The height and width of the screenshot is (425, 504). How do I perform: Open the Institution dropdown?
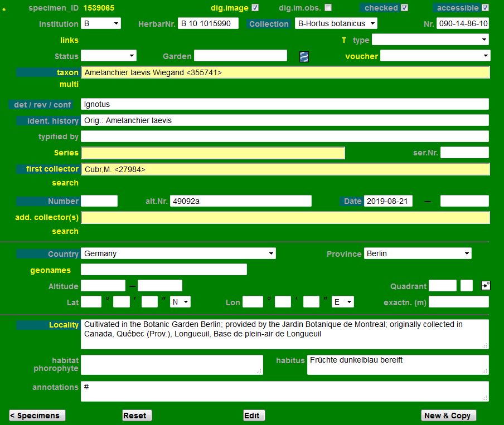click(101, 23)
